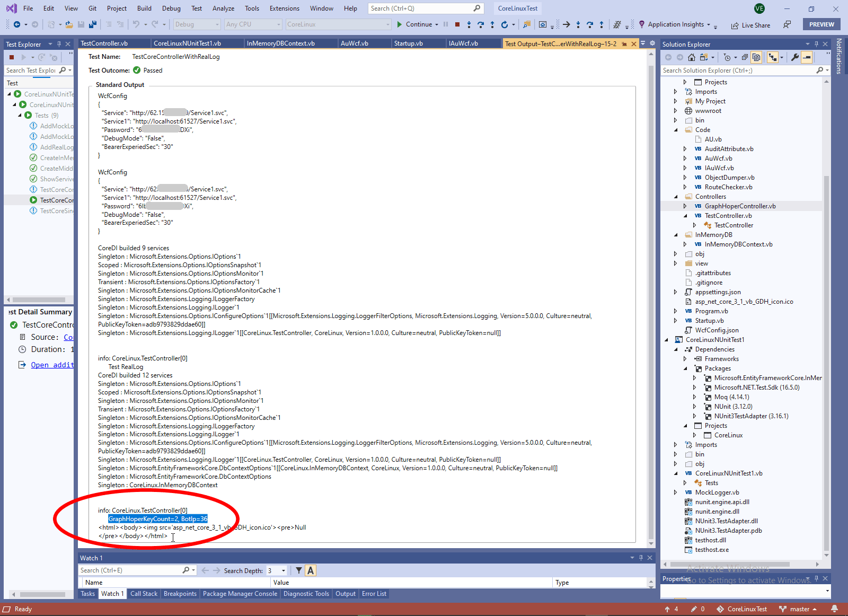The width and height of the screenshot is (848, 616).
Task: Toggle Preview Selected Items in Solution Explorer
Action: (x=807, y=57)
